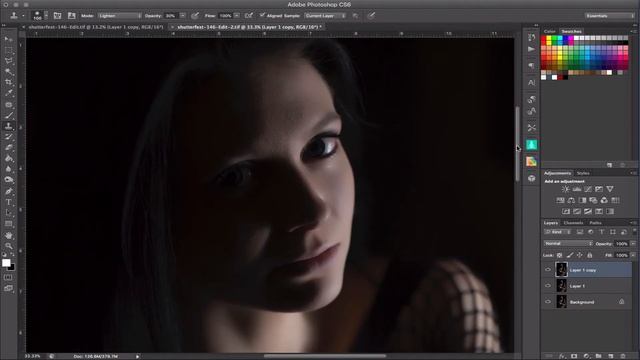Select the Hand tool
Image resolution: width=640 pixels, height=360 pixels.
(x=8, y=236)
